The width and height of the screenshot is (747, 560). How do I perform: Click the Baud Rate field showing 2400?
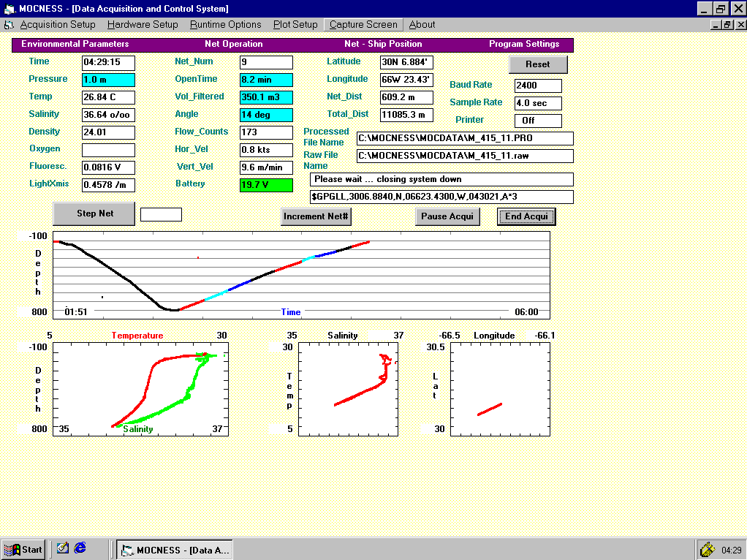coord(538,86)
